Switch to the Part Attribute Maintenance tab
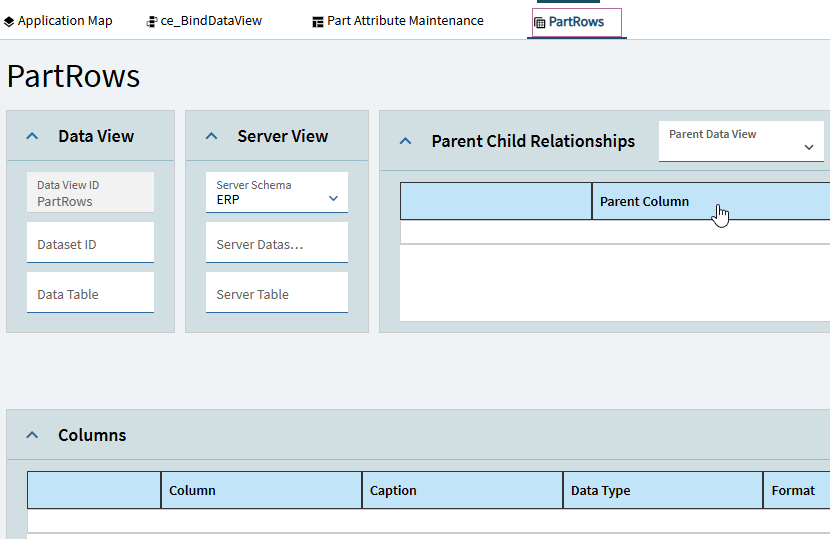Screen dimensions: 830x539 pyautogui.click(x=405, y=21)
